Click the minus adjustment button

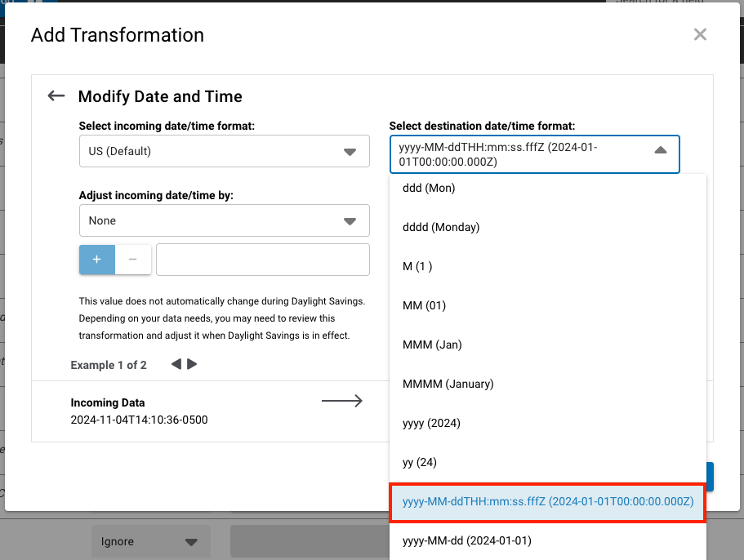pos(133,259)
